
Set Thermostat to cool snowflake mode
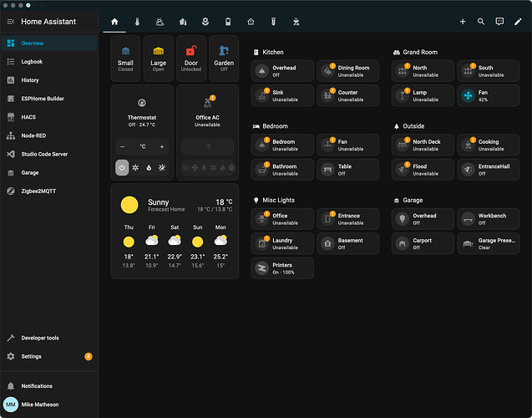pyautogui.click(x=135, y=167)
